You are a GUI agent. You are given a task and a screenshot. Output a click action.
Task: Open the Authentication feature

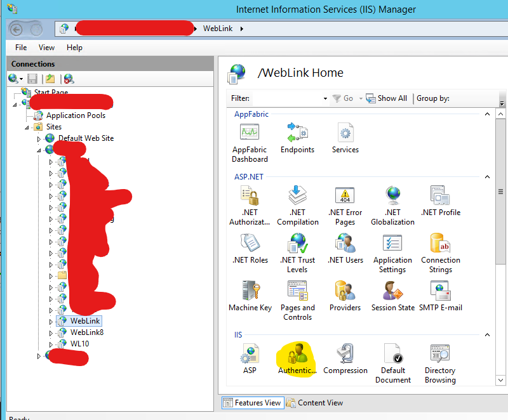(x=297, y=359)
